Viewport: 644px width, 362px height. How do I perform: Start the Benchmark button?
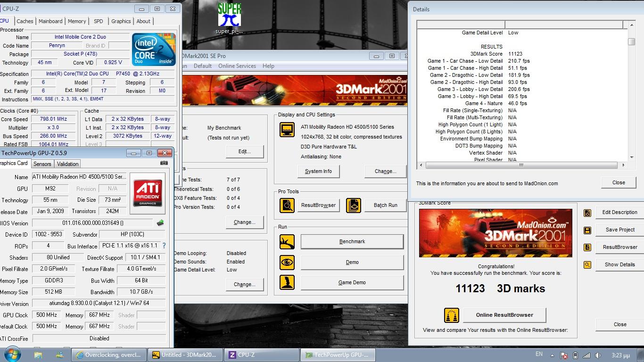352,241
